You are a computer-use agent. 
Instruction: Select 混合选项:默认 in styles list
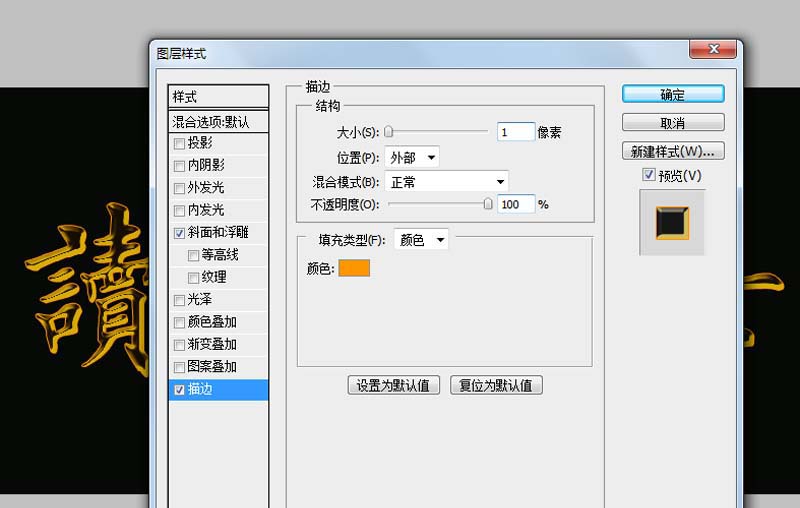tap(218, 122)
